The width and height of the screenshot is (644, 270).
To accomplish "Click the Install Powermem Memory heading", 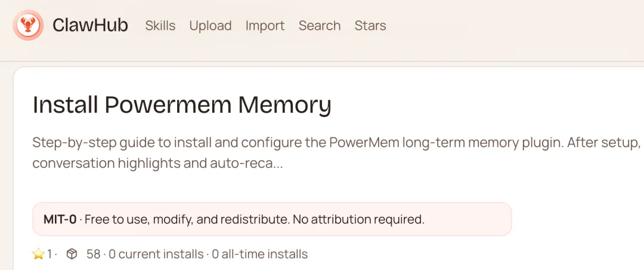I will [x=182, y=105].
